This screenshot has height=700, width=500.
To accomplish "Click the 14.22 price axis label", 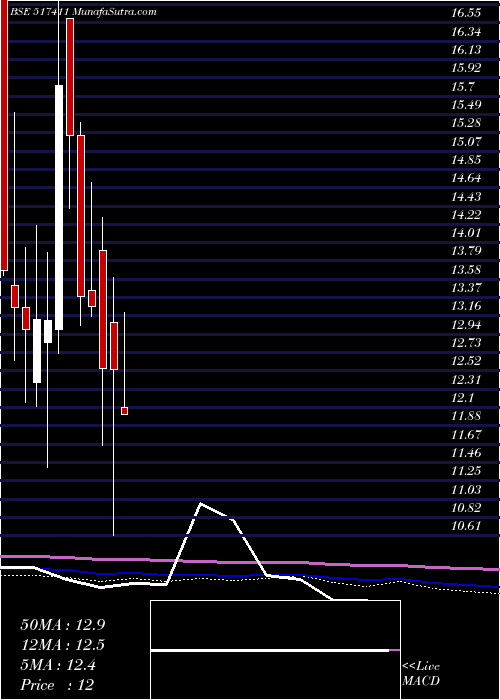I will coord(466,215).
